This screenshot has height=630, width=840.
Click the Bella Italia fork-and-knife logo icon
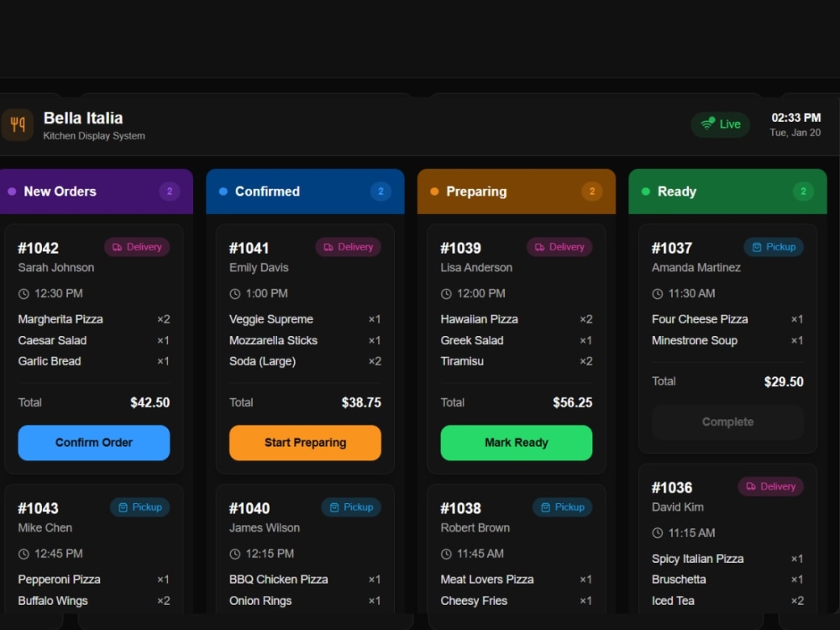point(17,125)
